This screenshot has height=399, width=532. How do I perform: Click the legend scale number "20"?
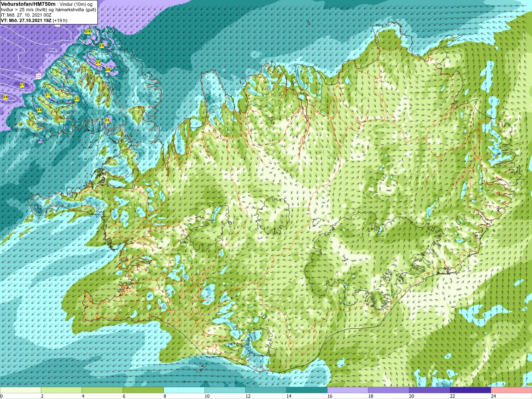point(411,396)
